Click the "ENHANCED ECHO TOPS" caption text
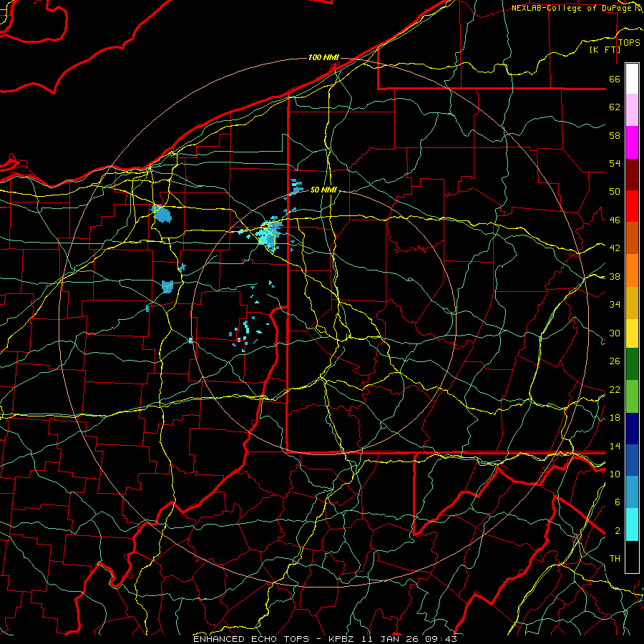 point(251,639)
